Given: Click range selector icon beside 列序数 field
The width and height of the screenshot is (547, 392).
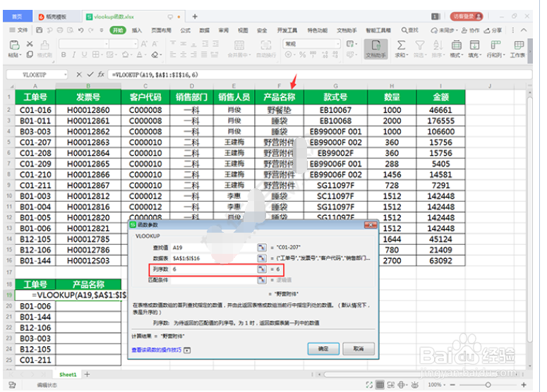Looking at the screenshot, I should coord(262,269).
